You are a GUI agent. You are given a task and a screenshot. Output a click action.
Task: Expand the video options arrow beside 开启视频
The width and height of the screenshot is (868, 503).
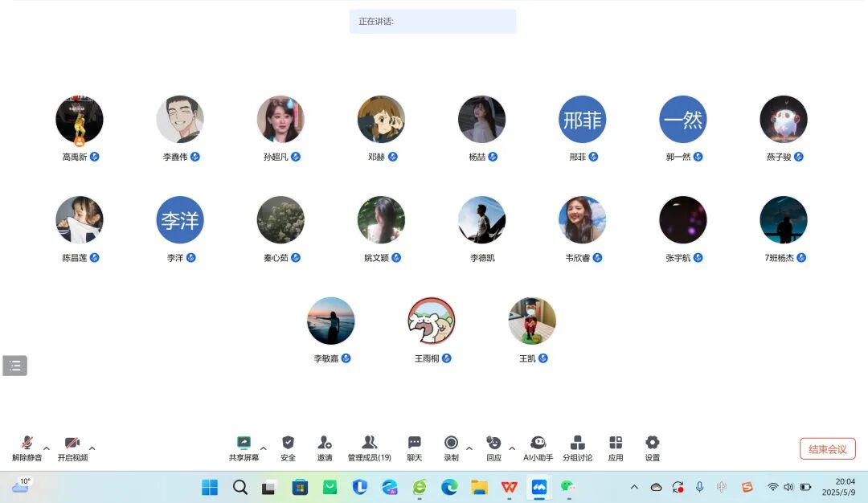(x=92, y=448)
